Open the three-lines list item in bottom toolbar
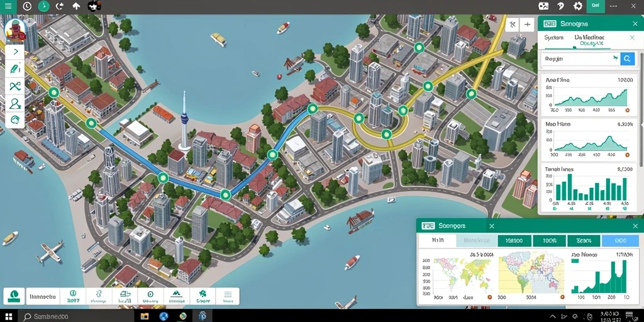 point(227,296)
